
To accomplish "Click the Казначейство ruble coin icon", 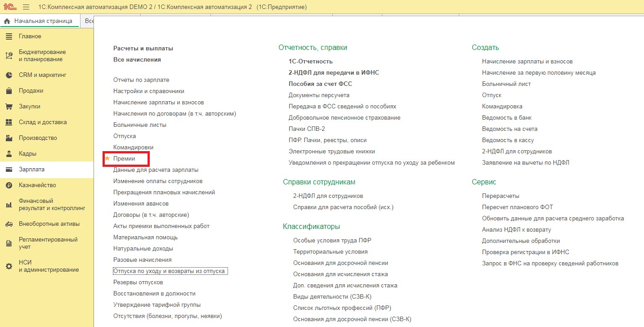I will pos(9,185).
